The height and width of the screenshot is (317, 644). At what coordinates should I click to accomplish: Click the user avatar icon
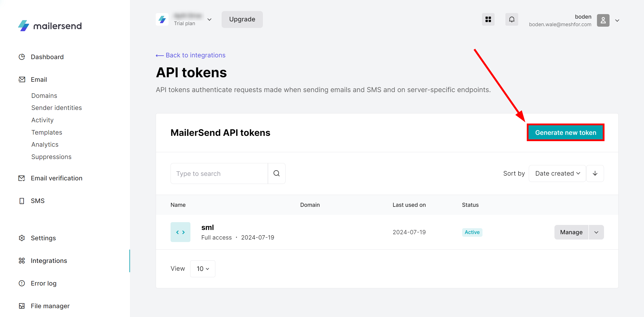click(603, 20)
